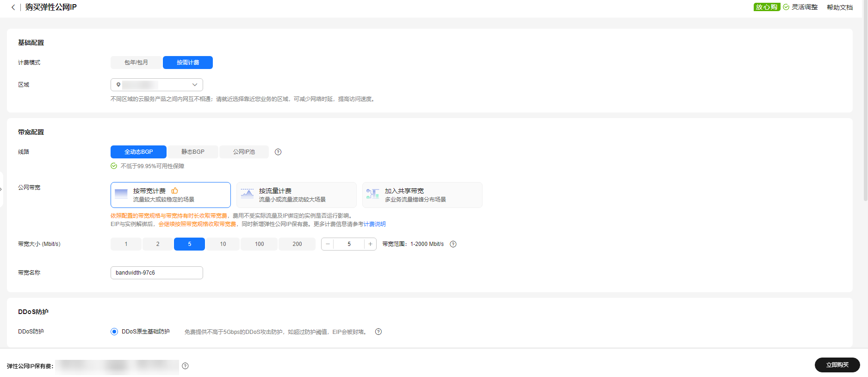Choose 加入共享带宽 option card
Screen dimensions: 868x377
pos(422,195)
